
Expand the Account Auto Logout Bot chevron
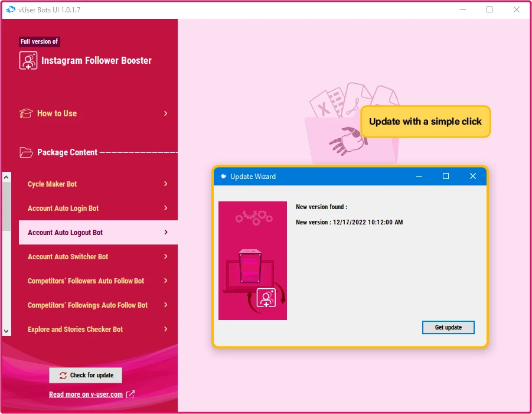pos(165,232)
